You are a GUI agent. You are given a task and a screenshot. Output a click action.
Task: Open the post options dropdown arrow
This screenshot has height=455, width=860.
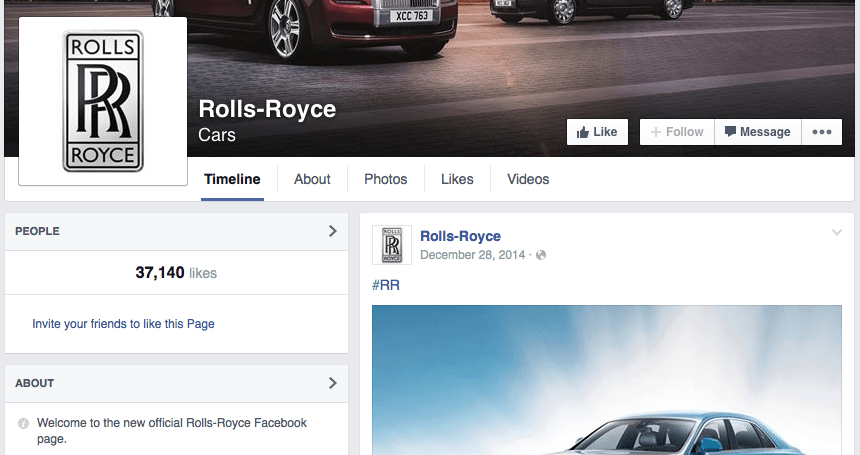(836, 232)
